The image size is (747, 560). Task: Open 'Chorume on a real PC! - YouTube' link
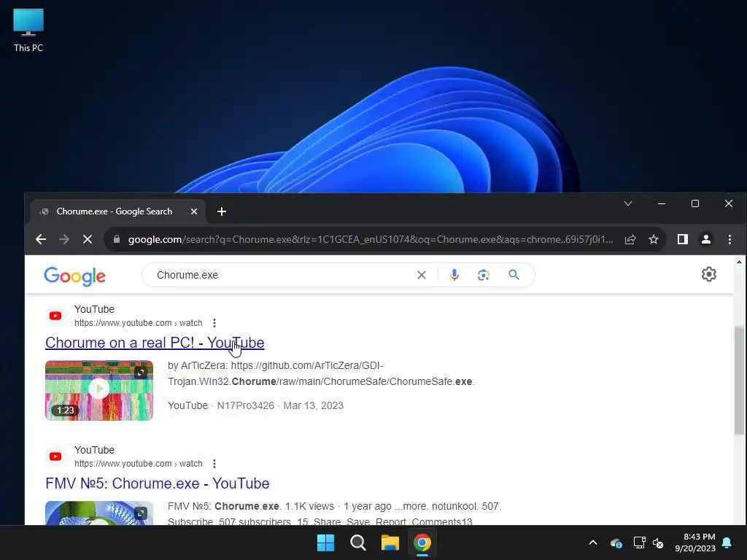155,343
